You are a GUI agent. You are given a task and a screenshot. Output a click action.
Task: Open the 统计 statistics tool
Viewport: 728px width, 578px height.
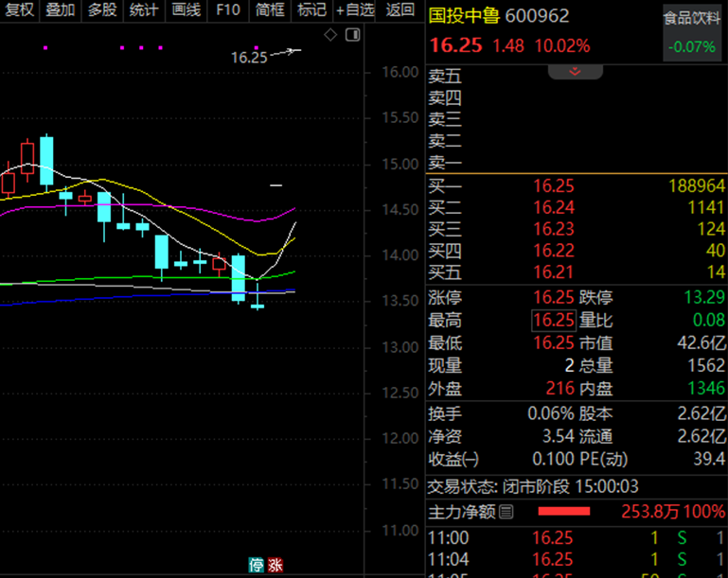tap(144, 10)
